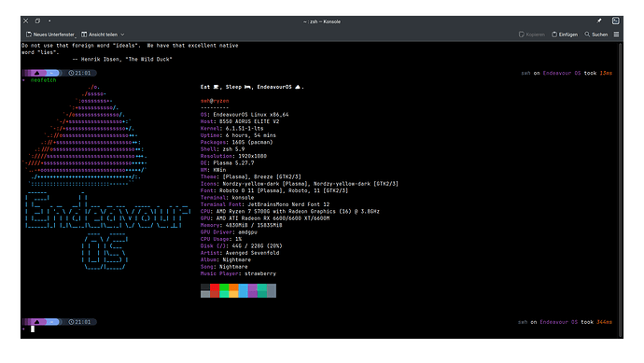The height and width of the screenshot is (363, 644).
Task: Click the 'OS: EndeavourOS Linux x86_64' line
Action: tap(245, 115)
